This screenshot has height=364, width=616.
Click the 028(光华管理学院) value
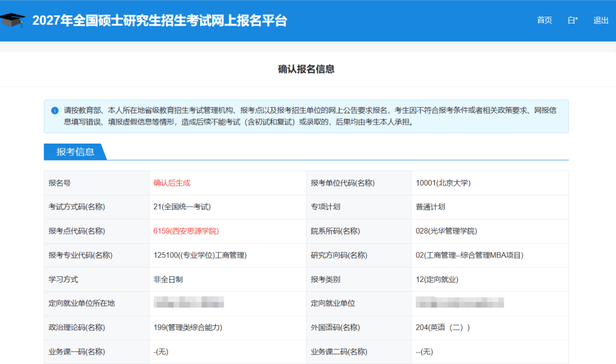[x=446, y=231]
